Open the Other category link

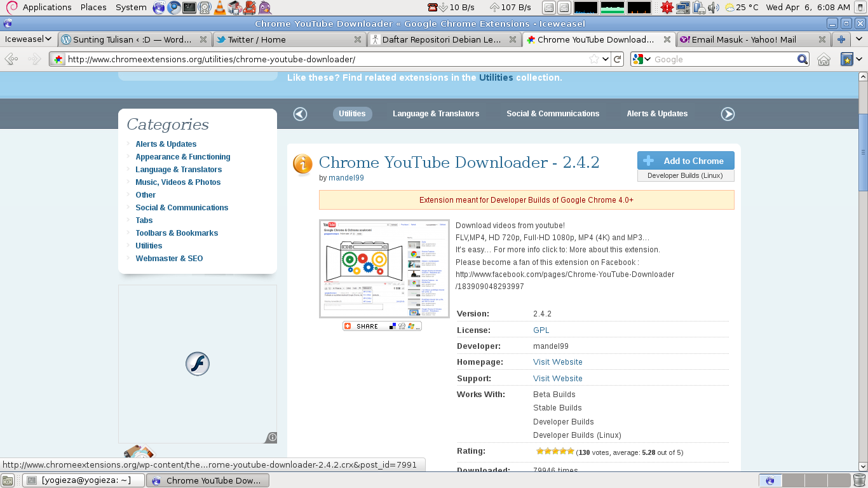click(x=146, y=195)
